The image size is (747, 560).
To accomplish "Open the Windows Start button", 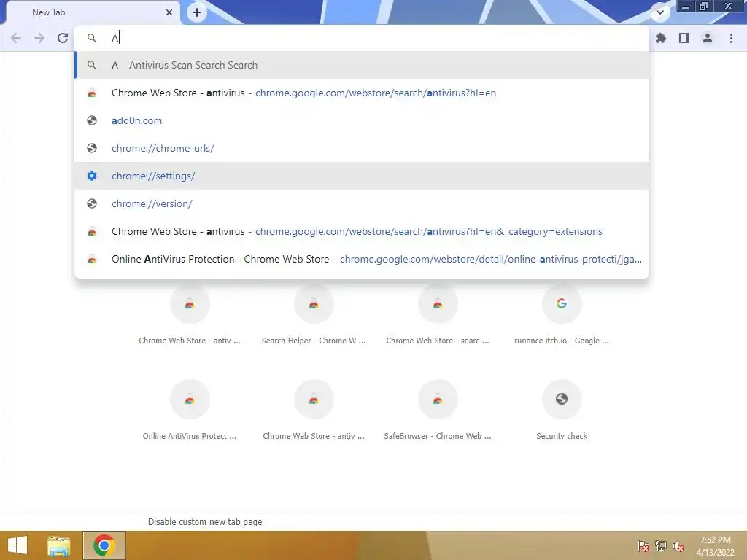I will [x=18, y=545].
